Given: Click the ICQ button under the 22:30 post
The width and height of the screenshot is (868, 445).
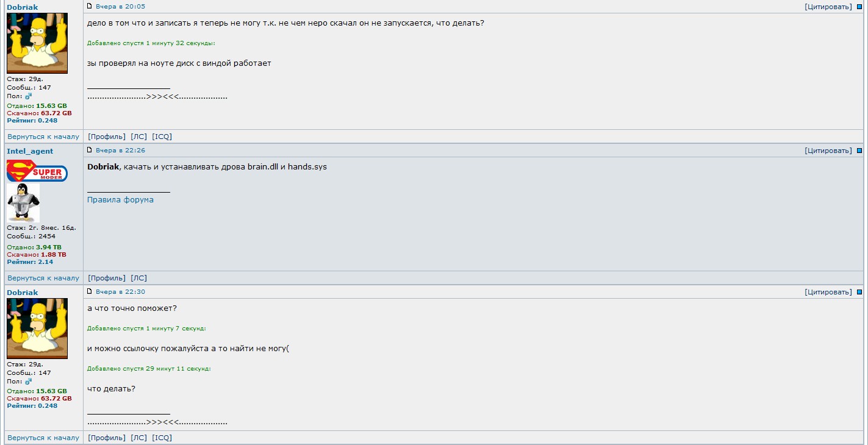Looking at the screenshot, I should tap(162, 438).
